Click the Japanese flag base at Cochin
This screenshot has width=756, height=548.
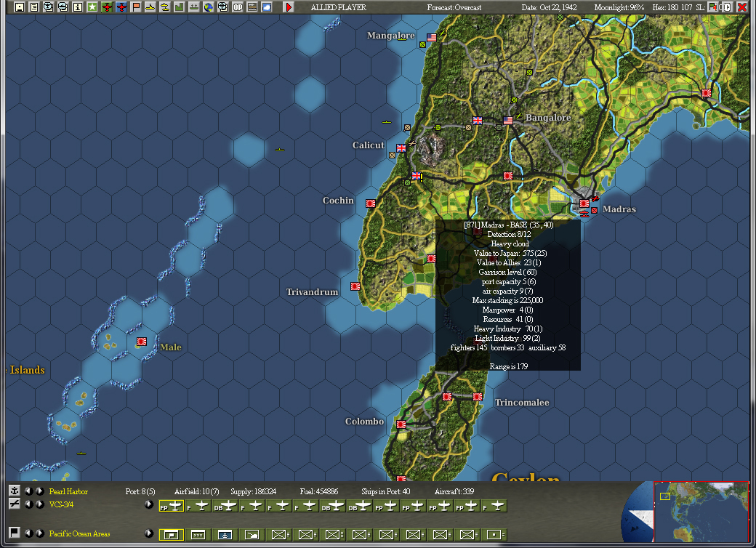click(x=370, y=204)
